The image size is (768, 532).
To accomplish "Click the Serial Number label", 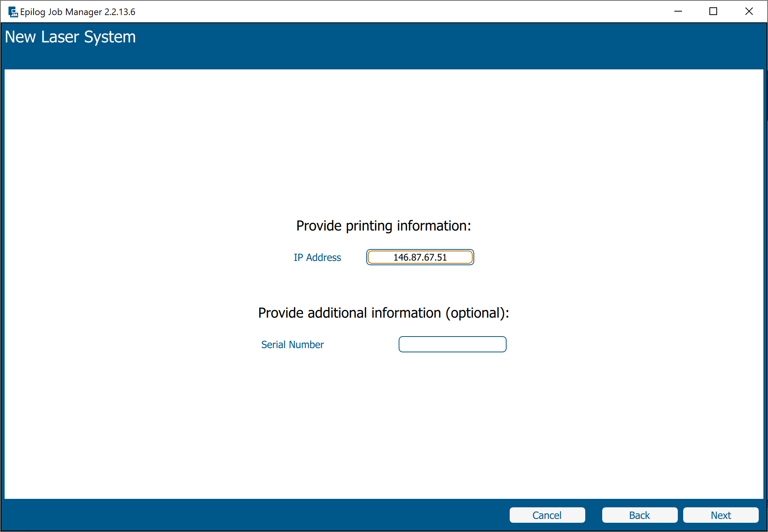I will [292, 345].
